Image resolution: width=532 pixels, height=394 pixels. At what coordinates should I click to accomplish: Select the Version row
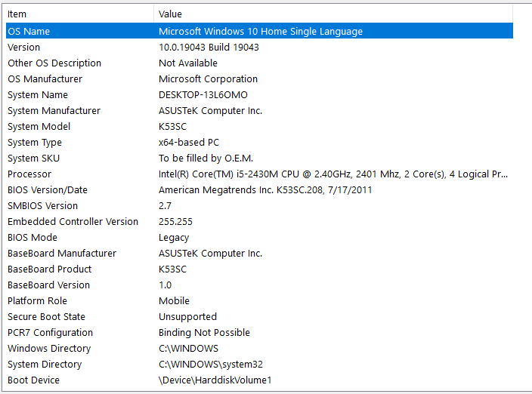click(x=259, y=47)
